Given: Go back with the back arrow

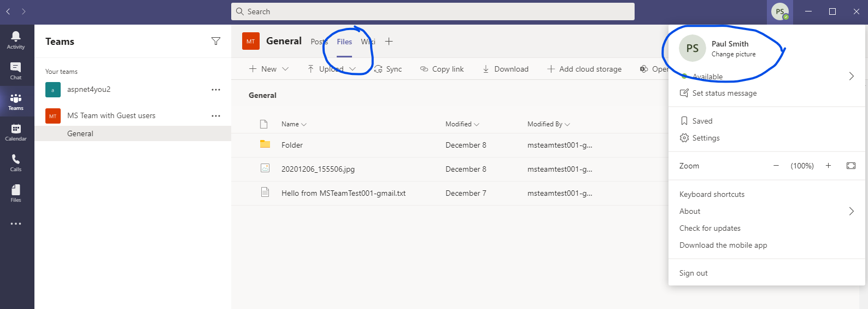Looking at the screenshot, I should click(x=8, y=11).
